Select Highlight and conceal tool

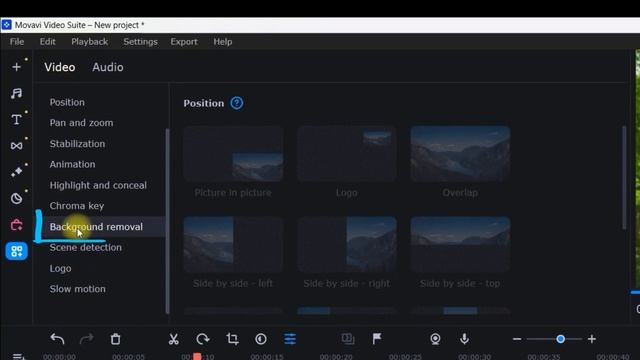(x=98, y=185)
